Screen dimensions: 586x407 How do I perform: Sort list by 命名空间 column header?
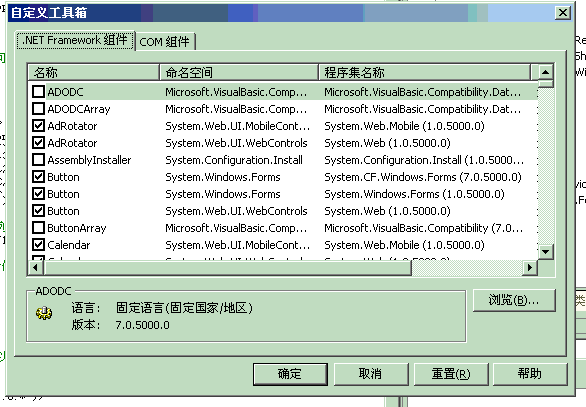pyautogui.click(x=239, y=72)
